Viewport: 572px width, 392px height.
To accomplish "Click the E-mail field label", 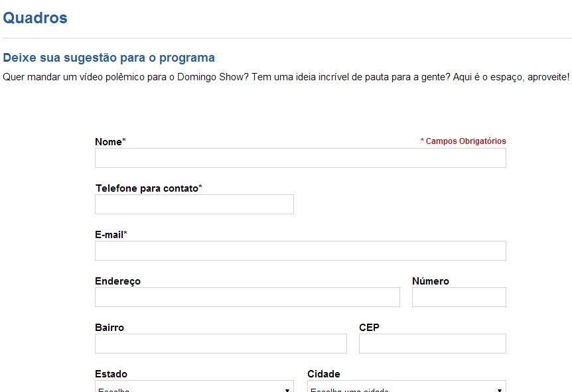I will 109,235.
